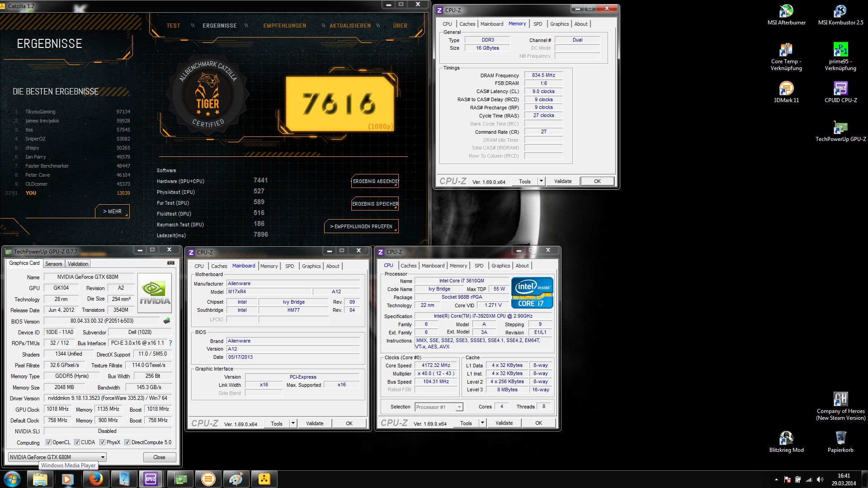The width and height of the screenshot is (868, 488).
Task: Click the GPU-Z green card taskbar icon
Action: point(180,479)
